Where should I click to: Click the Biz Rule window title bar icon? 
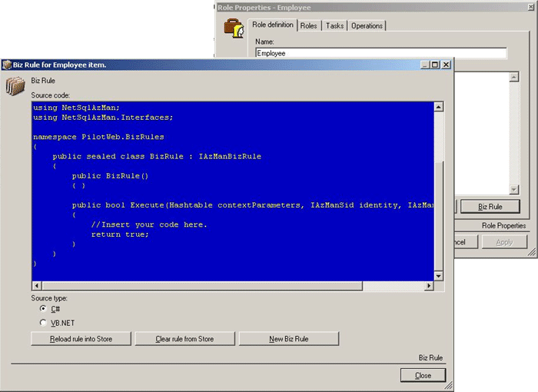(x=7, y=65)
